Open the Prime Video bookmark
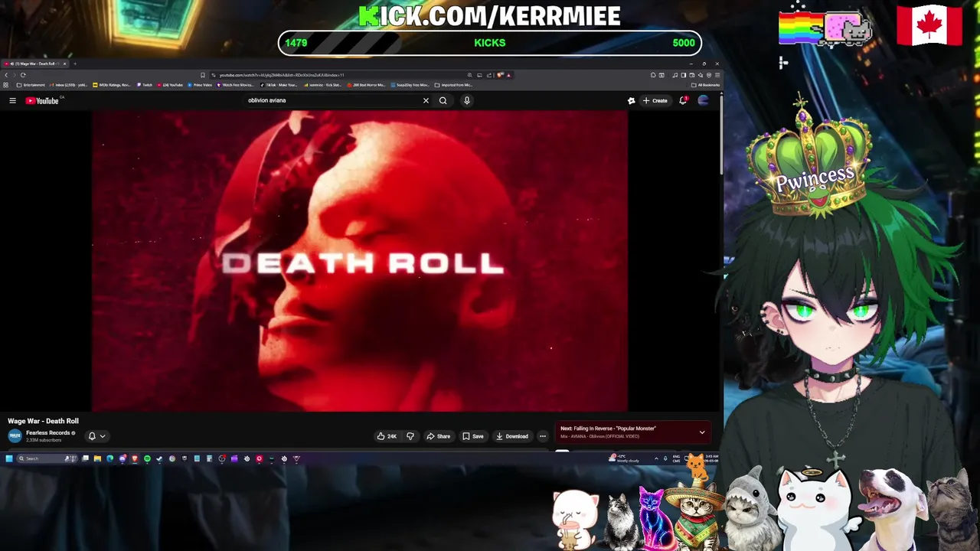Screen dimensions: 980x551 click(200, 85)
